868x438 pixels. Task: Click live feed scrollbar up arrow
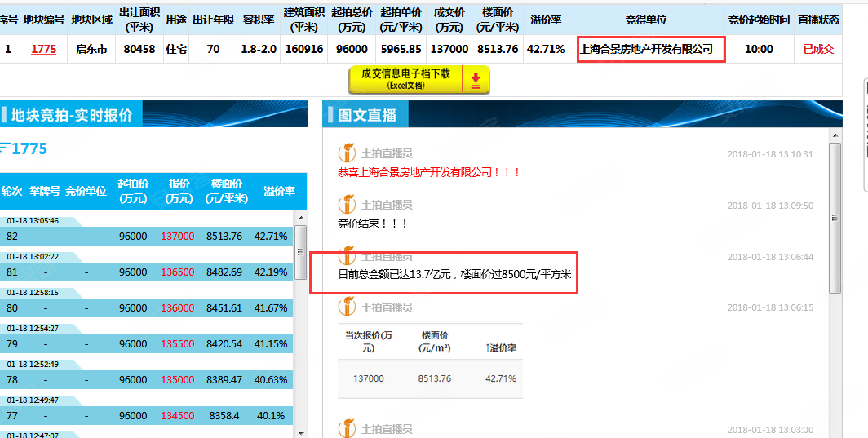point(835,135)
